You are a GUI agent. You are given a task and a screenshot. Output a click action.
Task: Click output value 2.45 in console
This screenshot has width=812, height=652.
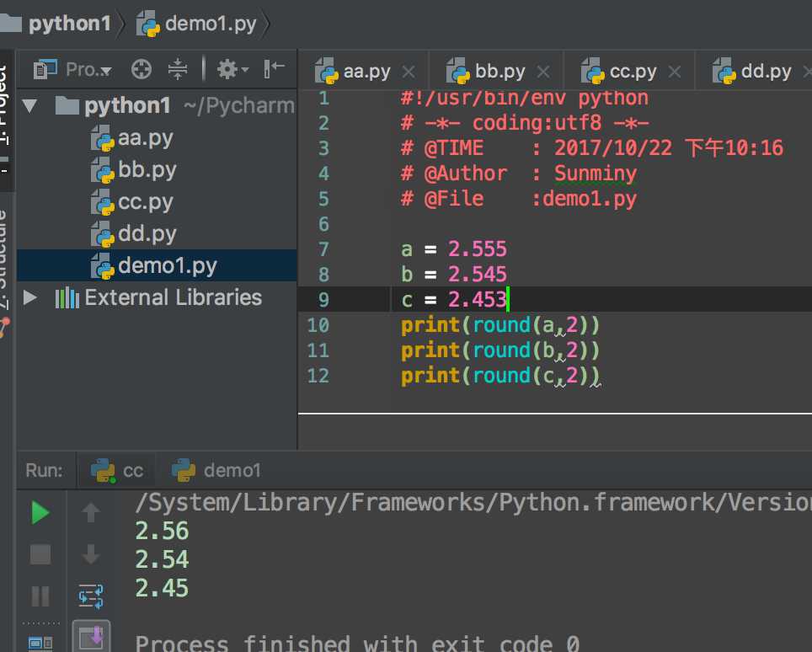162,588
